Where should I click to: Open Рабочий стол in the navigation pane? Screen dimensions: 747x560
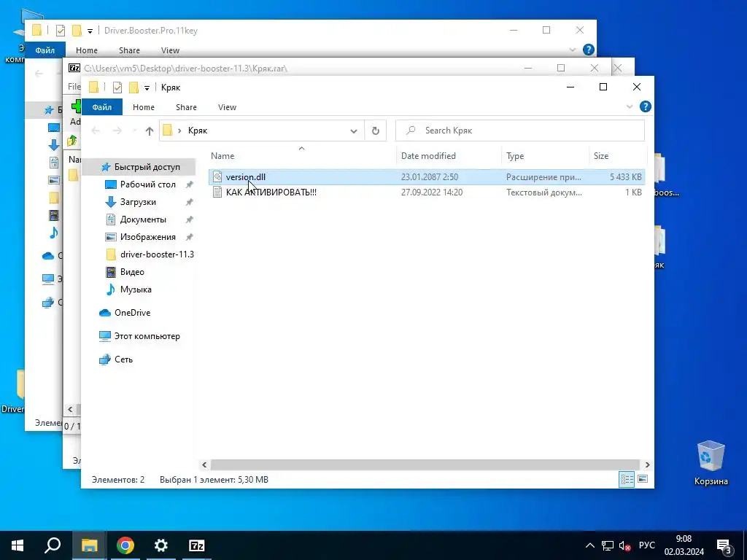point(147,184)
